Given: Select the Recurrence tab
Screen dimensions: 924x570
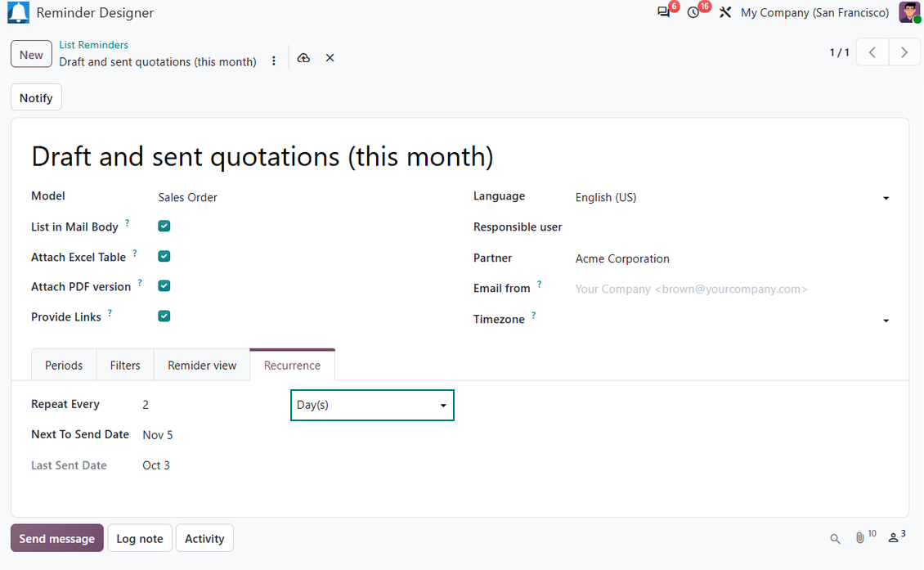Looking at the screenshot, I should [x=292, y=366].
